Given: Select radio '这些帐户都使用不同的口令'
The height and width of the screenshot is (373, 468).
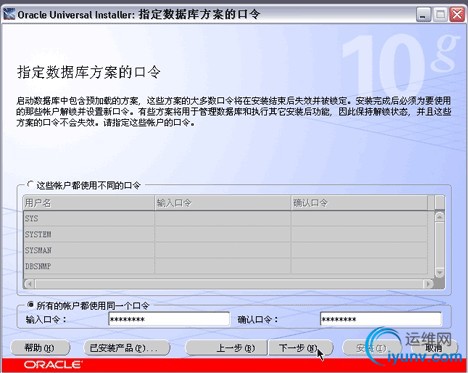Looking at the screenshot, I should (x=30, y=184).
